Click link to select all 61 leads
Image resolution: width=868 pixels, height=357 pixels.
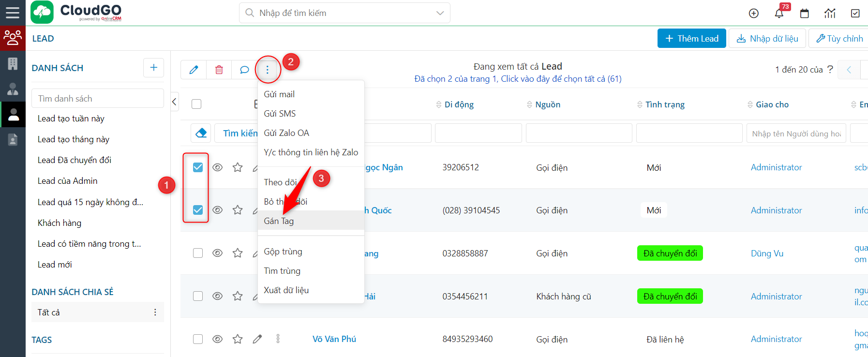click(x=518, y=79)
